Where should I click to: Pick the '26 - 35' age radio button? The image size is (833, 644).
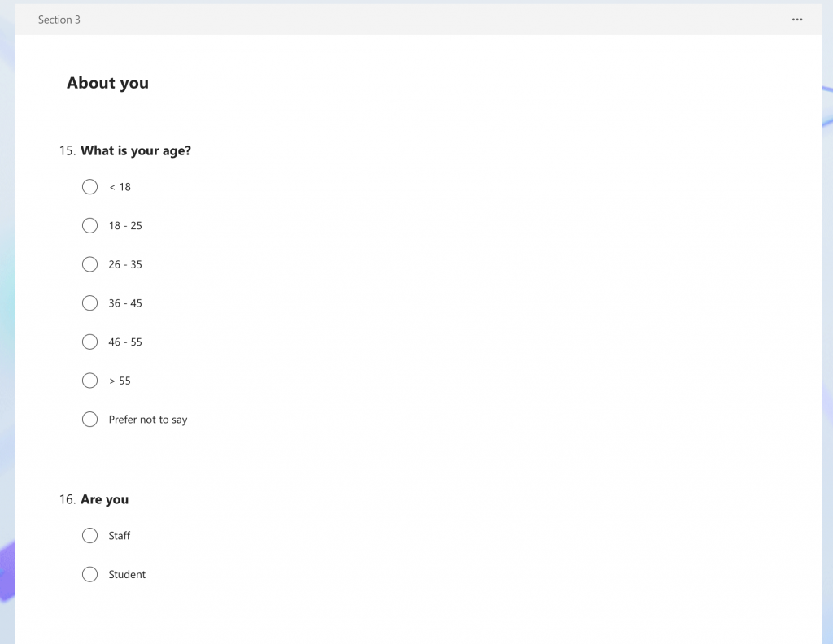click(89, 264)
